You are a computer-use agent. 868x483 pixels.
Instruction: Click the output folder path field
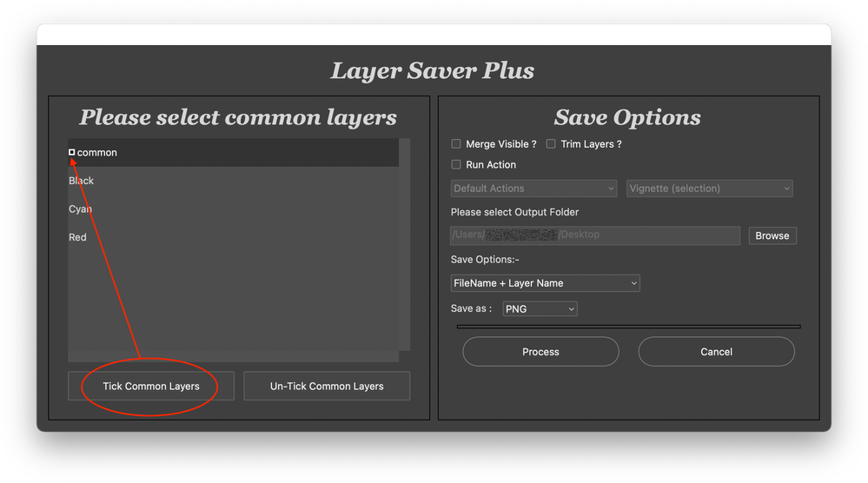595,235
